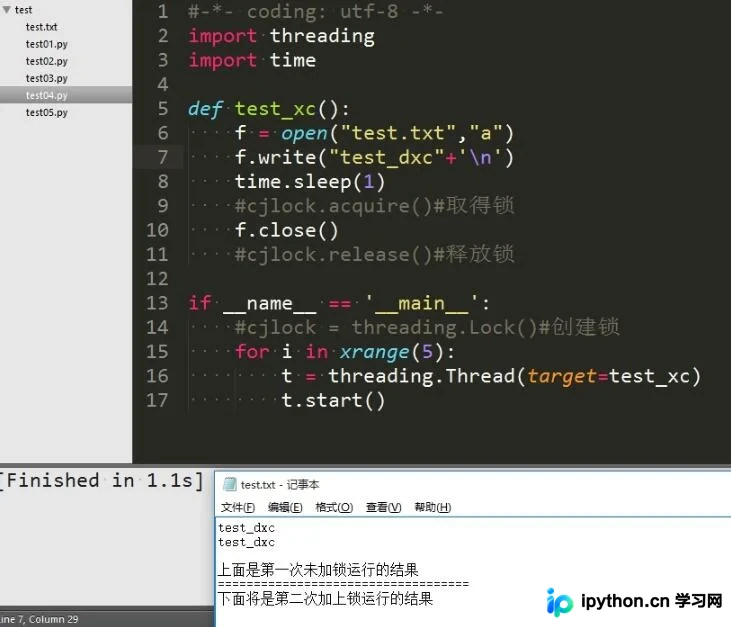Open the 查看(V) menu in Notepad
The width and height of the screenshot is (731, 627).
pyautogui.click(x=384, y=507)
